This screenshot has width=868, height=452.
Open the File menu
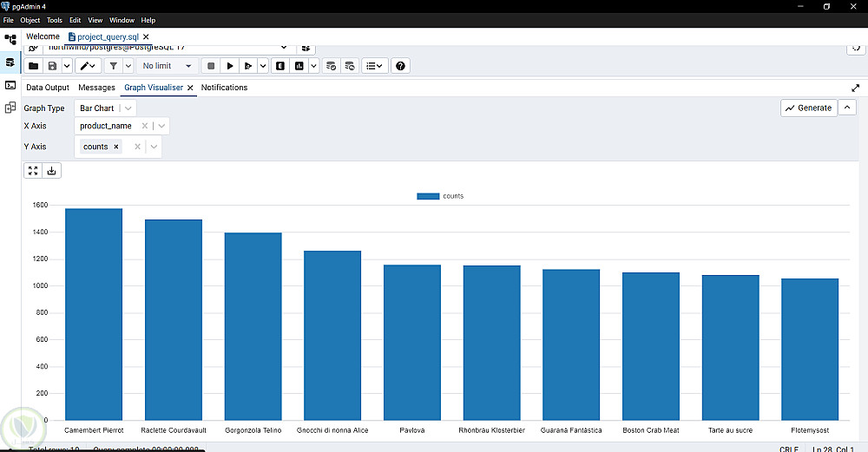(x=9, y=20)
